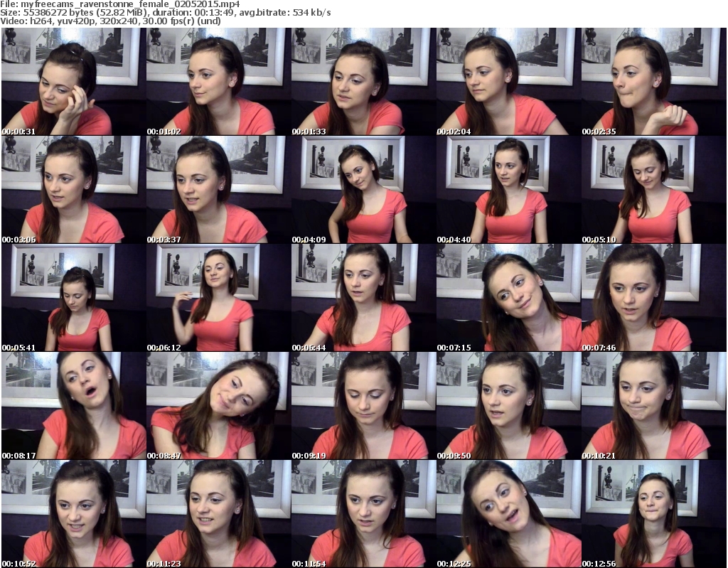Open the thumbnail at 00:09:50
Screen dimensions: 728x568
point(508,406)
